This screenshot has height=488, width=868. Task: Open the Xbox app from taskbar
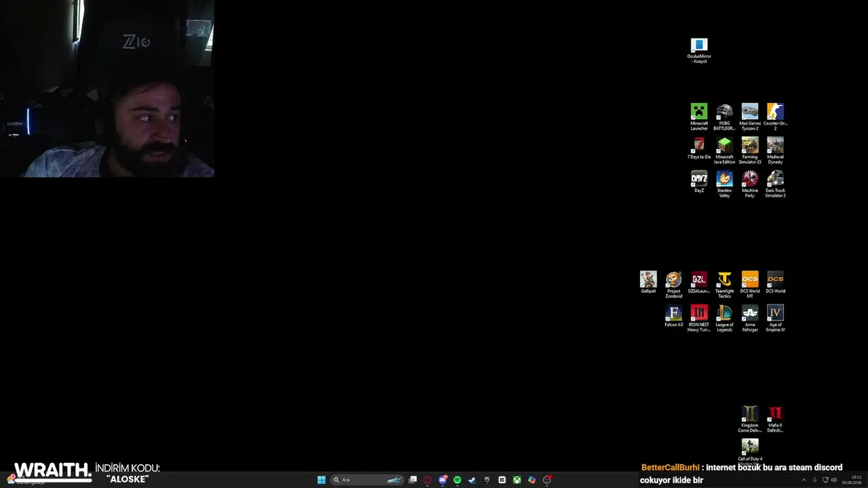click(517, 480)
